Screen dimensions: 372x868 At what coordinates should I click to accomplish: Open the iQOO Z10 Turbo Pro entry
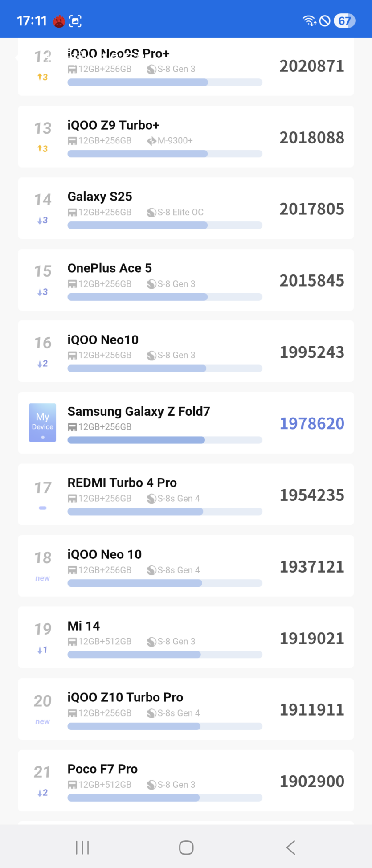[x=186, y=709]
